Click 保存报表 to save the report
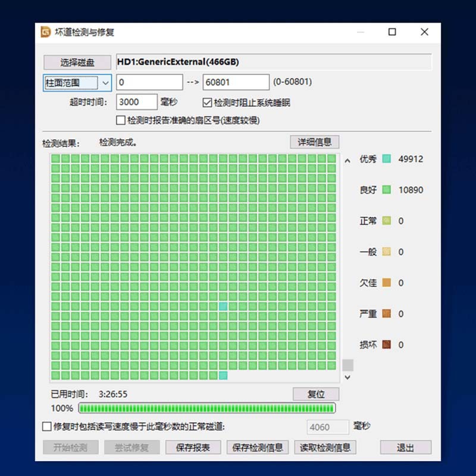This screenshot has height=476, width=476. (x=193, y=447)
